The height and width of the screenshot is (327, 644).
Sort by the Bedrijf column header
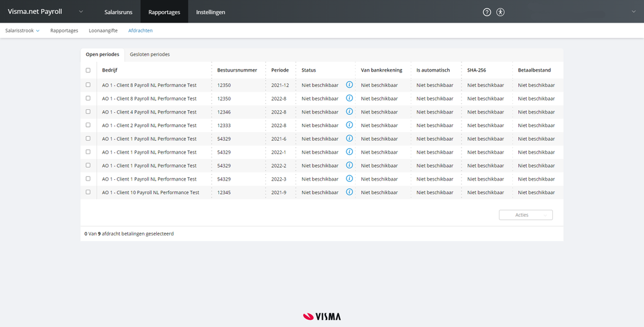click(110, 70)
